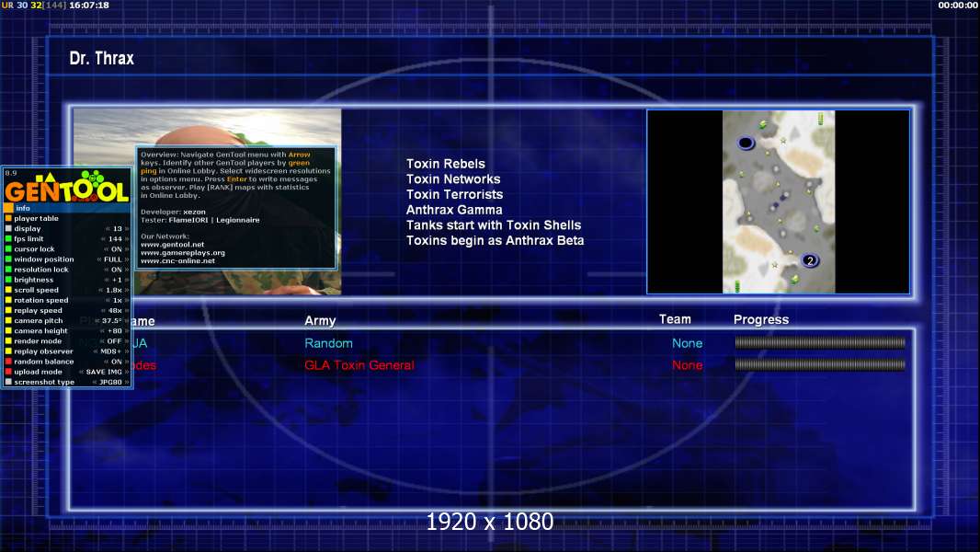Toggle the cursor lock ON value

[116, 248]
